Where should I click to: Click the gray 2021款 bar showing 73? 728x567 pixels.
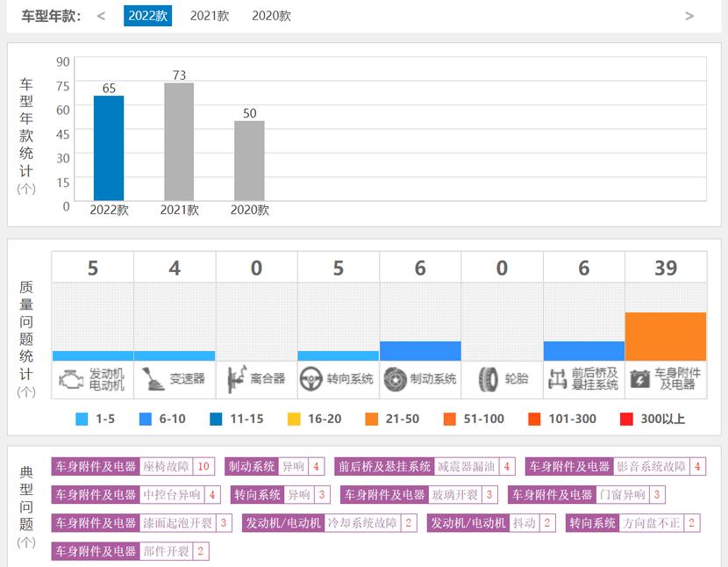(x=179, y=142)
